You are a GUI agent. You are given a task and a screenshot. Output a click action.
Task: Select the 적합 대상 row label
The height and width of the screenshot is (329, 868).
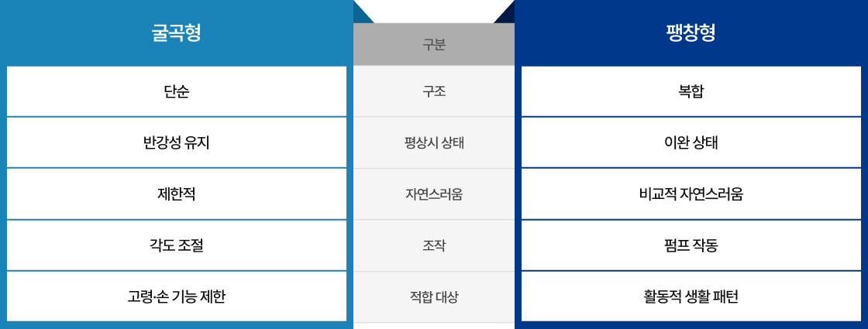[434, 296]
